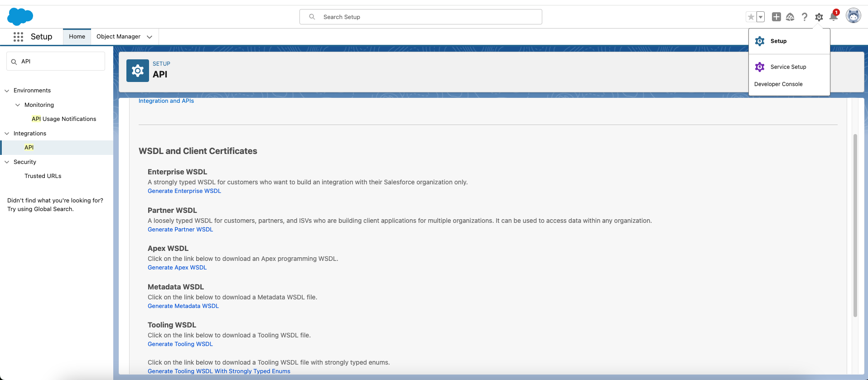Open the Object Manager tab

click(x=118, y=37)
